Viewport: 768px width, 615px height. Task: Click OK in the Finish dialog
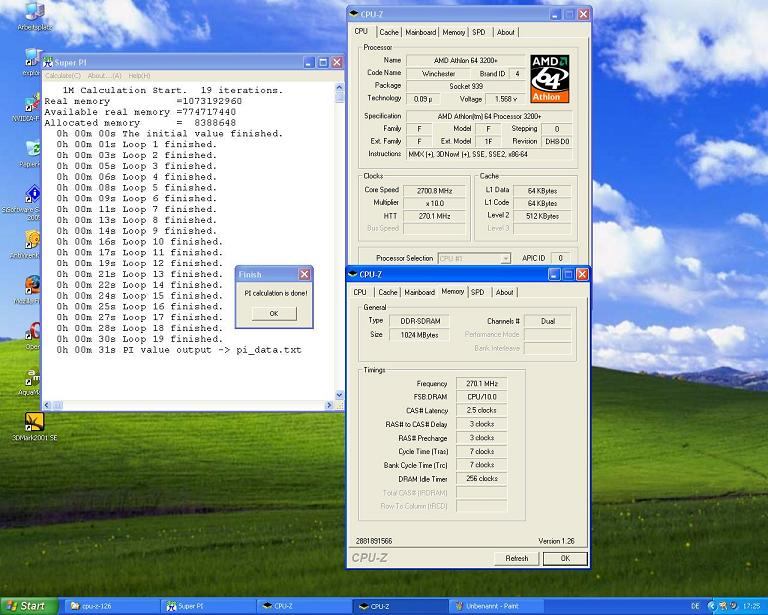pos(274,313)
